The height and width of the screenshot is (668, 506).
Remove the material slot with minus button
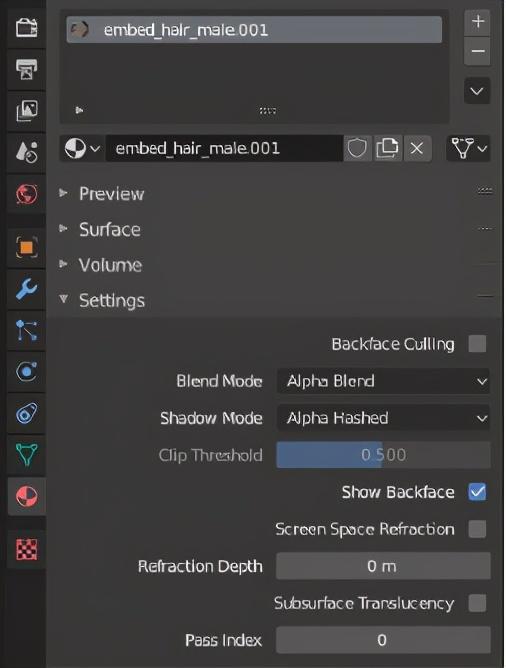click(477, 52)
